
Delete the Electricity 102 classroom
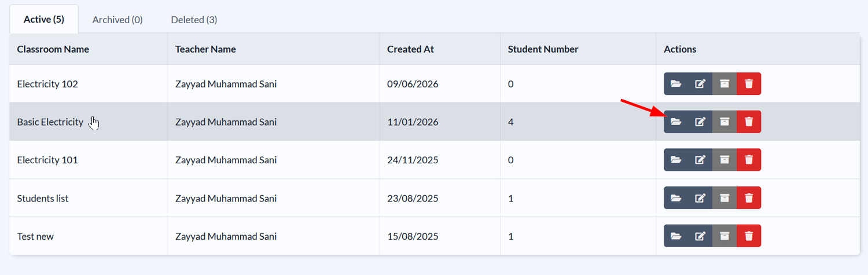(749, 84)
